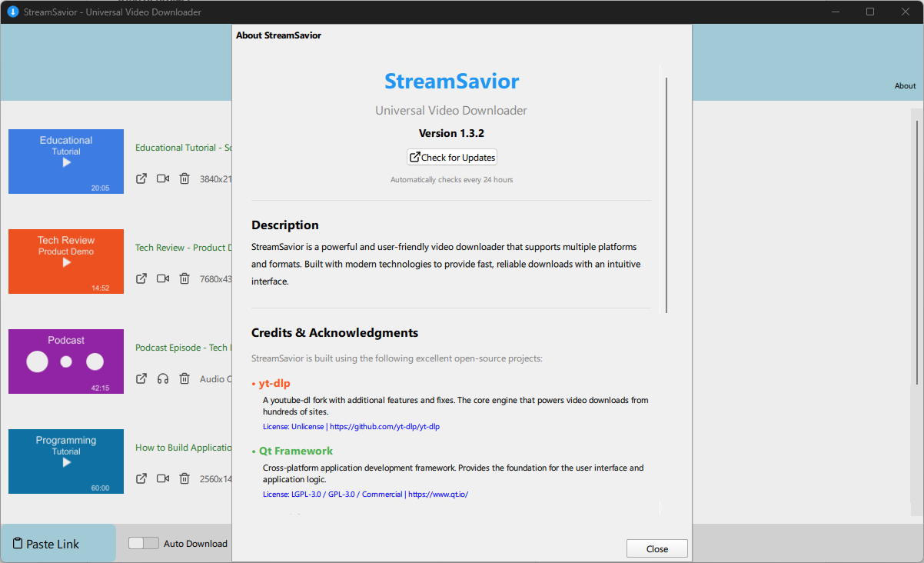The height and width of the screenshot is (563, 924).
Task: Delete the How to Build Application item
Action: pos(184,478)
